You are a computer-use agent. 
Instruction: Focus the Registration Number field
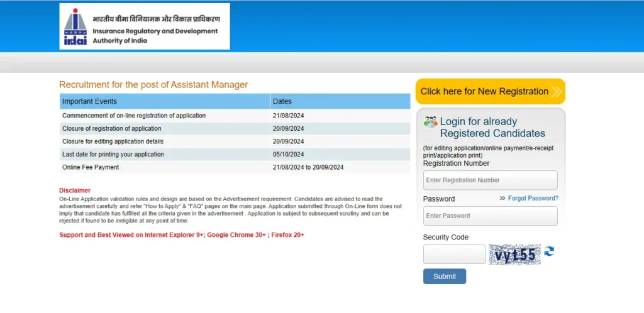(x=490, y=180)
